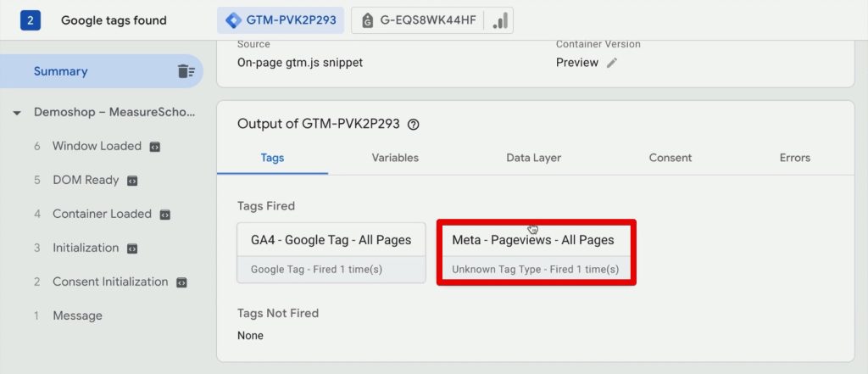Image resolution: width=868 pixels, height=374 pixels.
Task: Click the Google tags found label
Action: (x=114, y=20)
